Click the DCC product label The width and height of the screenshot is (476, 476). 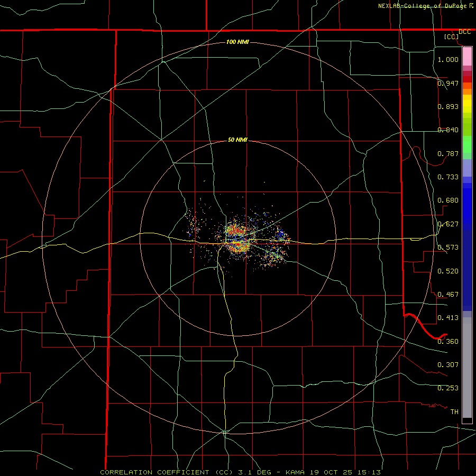464,32
